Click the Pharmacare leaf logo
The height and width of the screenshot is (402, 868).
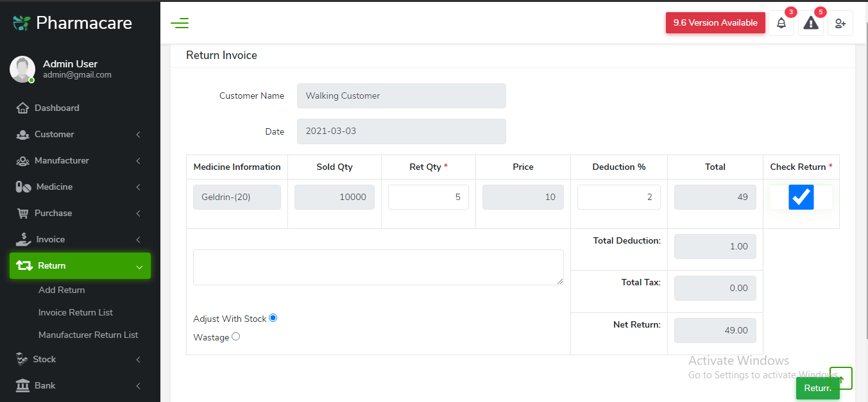coord(21,22)
